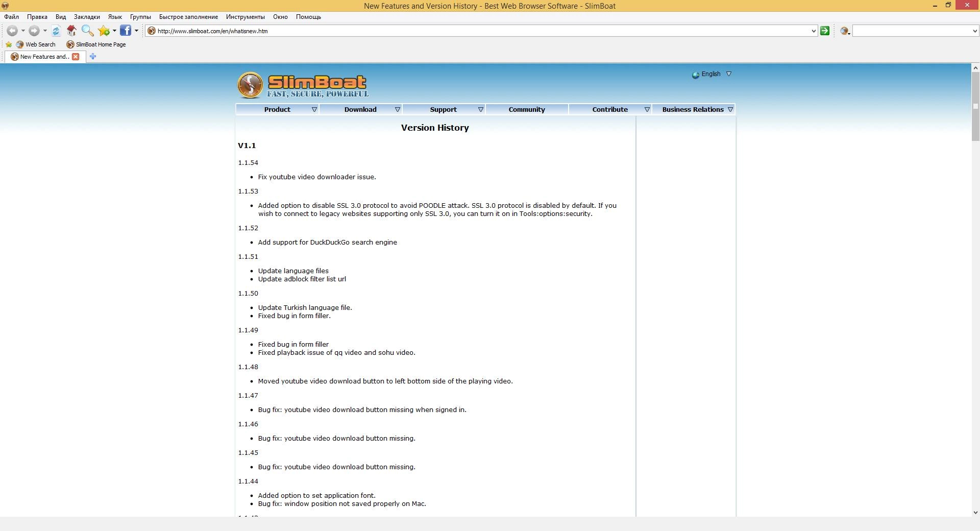The height and width of the screenshot is (531, 980).
Task: Click the globe icon beside English
Action: coord(696,75)
